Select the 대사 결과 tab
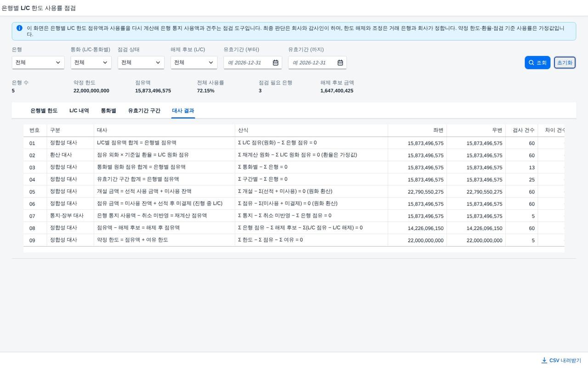 (x=183, y=111)
